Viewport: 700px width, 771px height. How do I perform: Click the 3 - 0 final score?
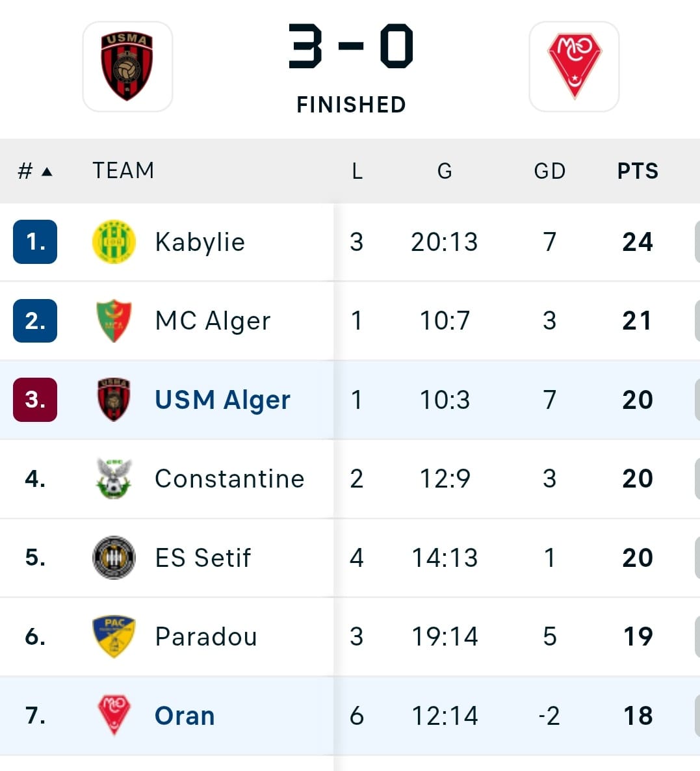(x=350, y=46)
